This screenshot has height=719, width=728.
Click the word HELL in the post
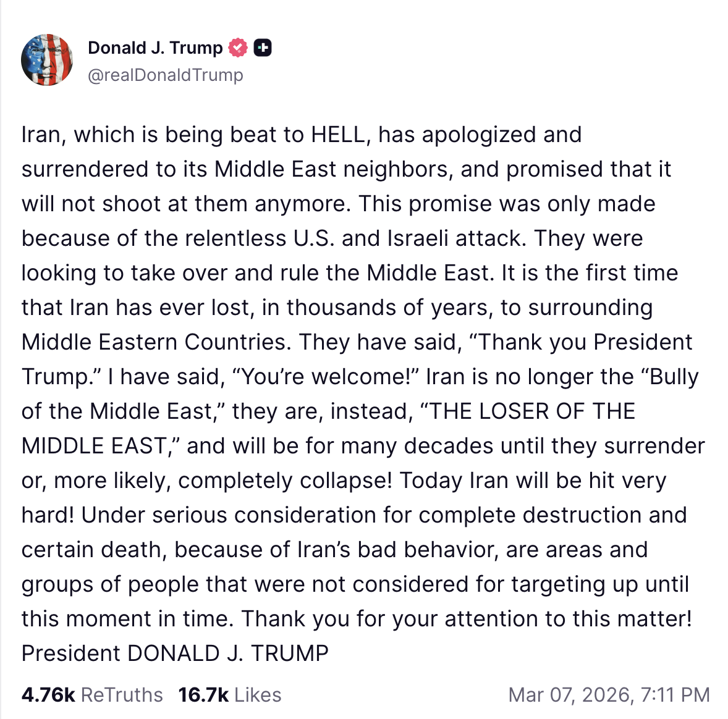[x=338, y=135]
